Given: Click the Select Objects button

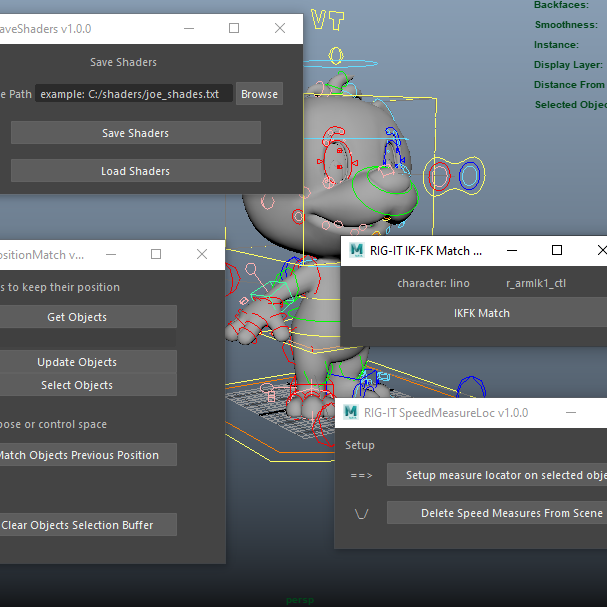Looking at the screenshot, I should coord(78,385).
